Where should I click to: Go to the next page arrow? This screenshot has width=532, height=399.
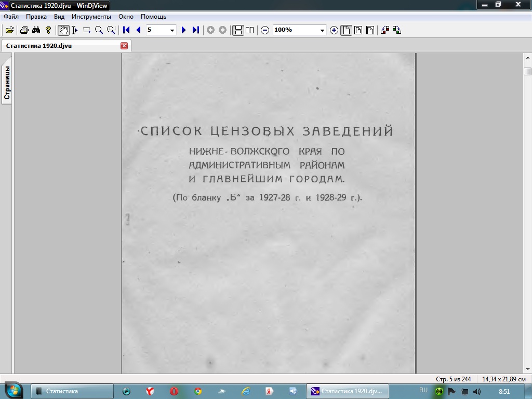(x=183, y=30)
